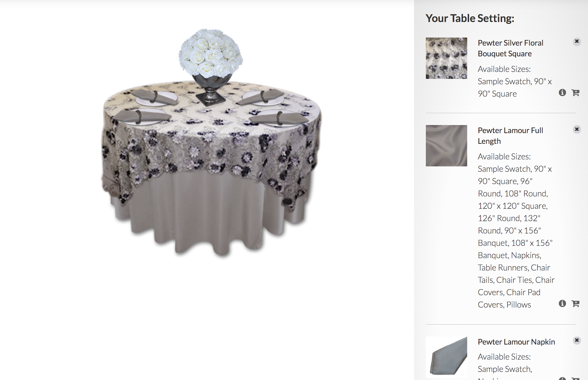This screenshot has width=588, height=380.
Task: Click sizes text under Floral Bouquet Square
Action: 515,81
